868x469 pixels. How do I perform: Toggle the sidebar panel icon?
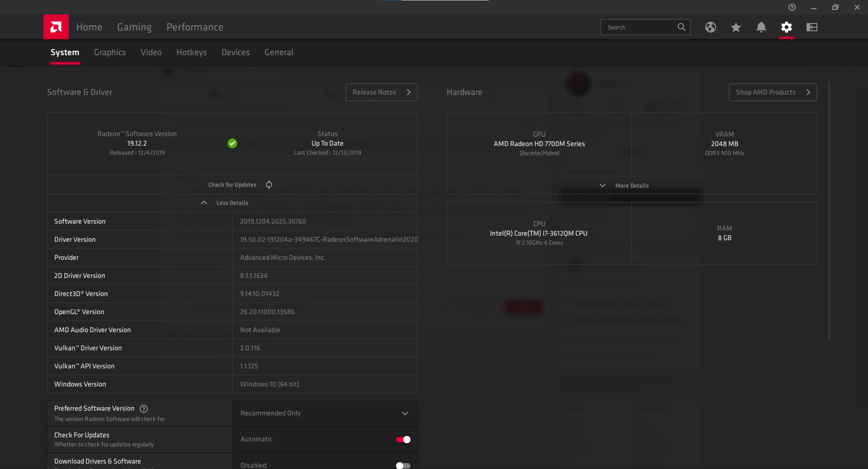(811, 27)
